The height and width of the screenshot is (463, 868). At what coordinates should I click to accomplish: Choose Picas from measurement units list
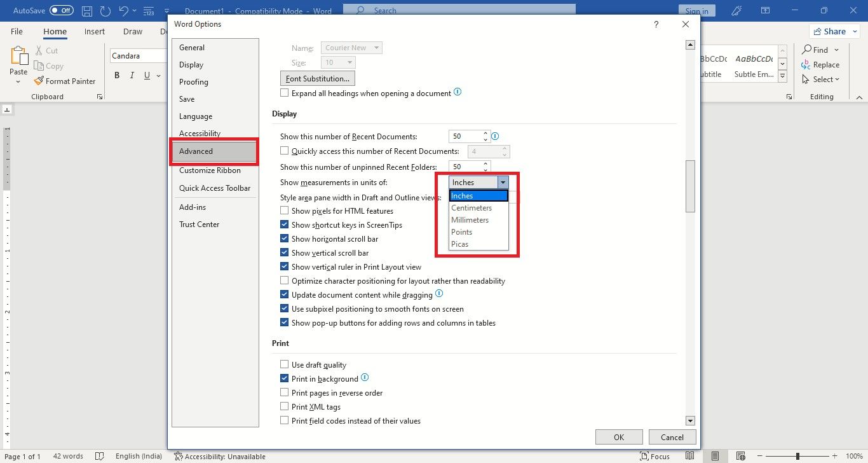(478, 244)
